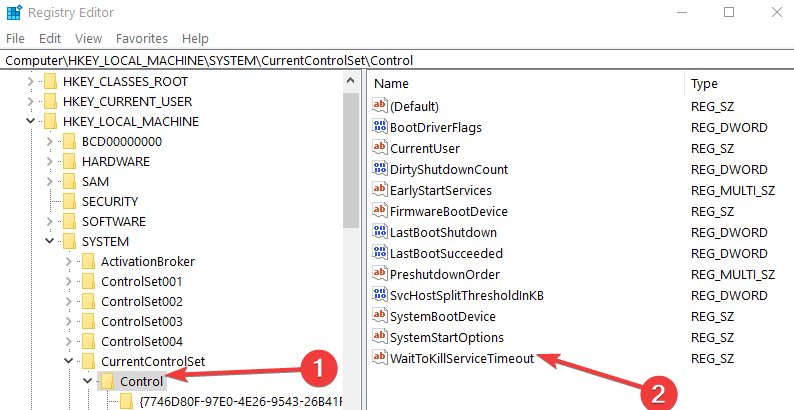The image size is (794, 410).
Task: Expand ControlSet004 chevron
Action: pyautogui.click(x=68, y=342)
